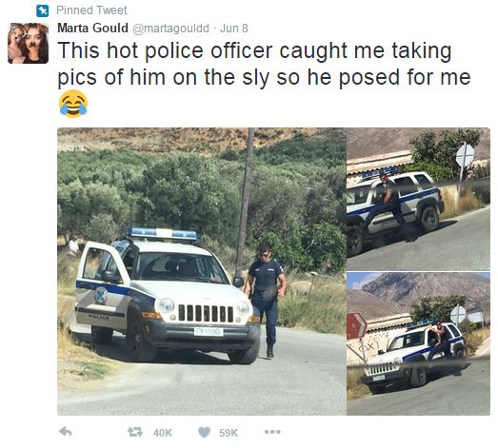Open the Jun 8 timestamp link
Image resolution: width=498 pixels, height=448 pixels.
[233, 29]
